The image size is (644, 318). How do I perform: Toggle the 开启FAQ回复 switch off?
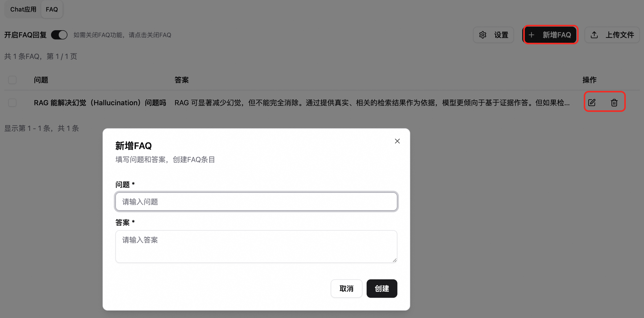59,35
